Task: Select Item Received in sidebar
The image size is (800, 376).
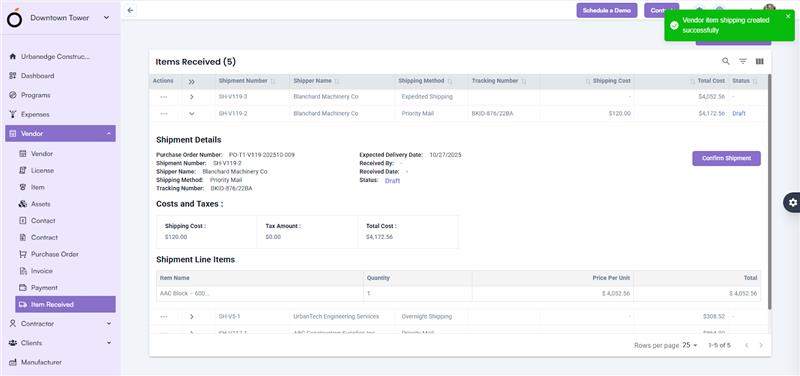Action: 65,305
